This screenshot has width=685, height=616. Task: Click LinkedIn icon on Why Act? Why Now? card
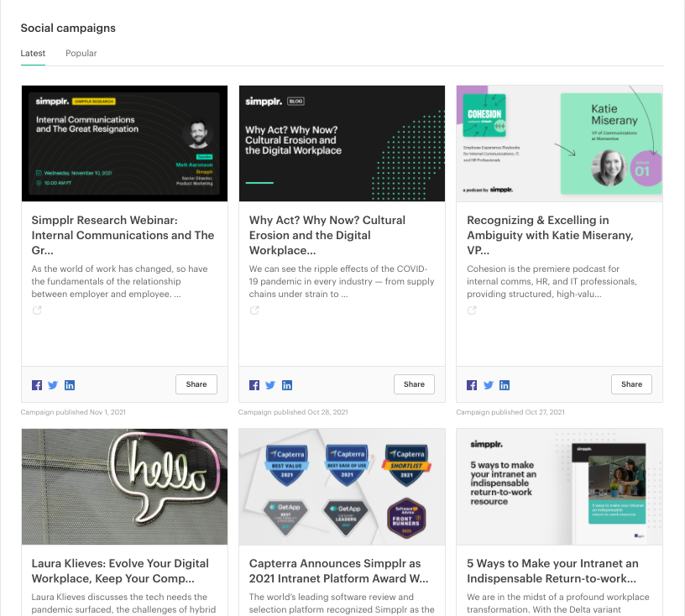click(287, 385)
